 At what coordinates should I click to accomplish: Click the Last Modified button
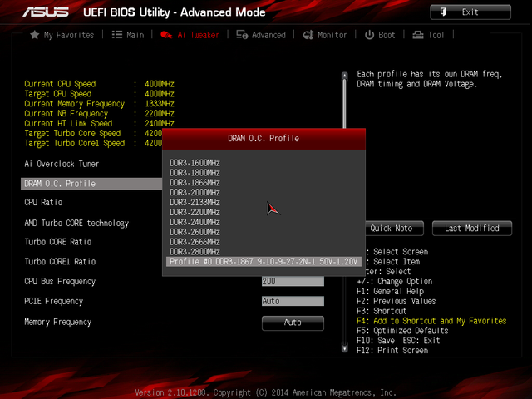point(472,229)
